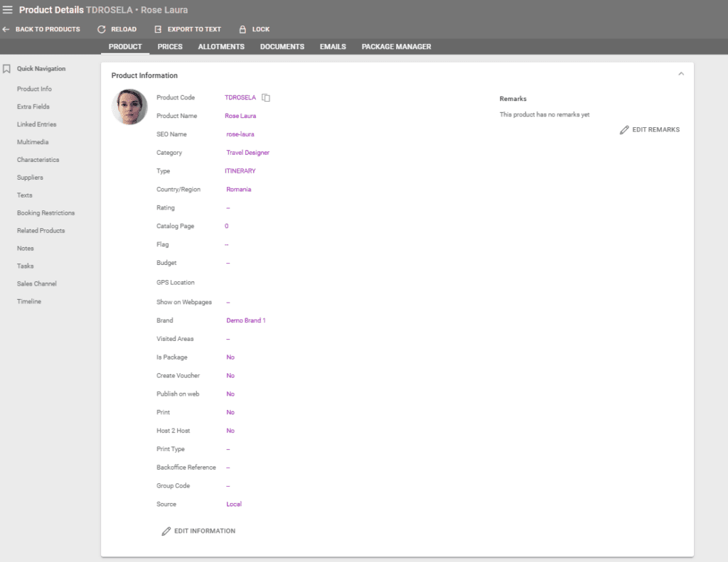Copy the product code TDROSELA

coord(266,98)
